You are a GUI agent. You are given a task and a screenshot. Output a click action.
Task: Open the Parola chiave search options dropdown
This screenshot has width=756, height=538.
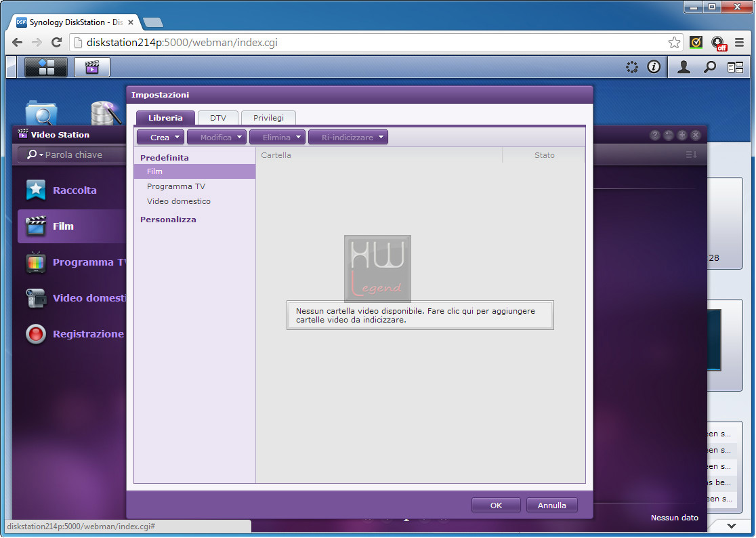[35, 154]
